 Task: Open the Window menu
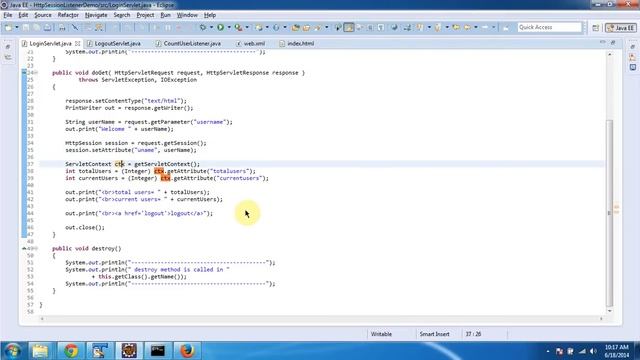[x=187, y=15]
